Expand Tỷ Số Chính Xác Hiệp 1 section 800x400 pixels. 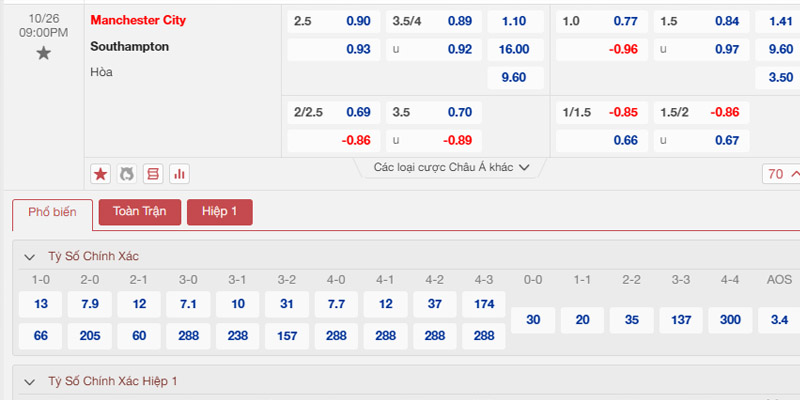[x=30, y=382]
